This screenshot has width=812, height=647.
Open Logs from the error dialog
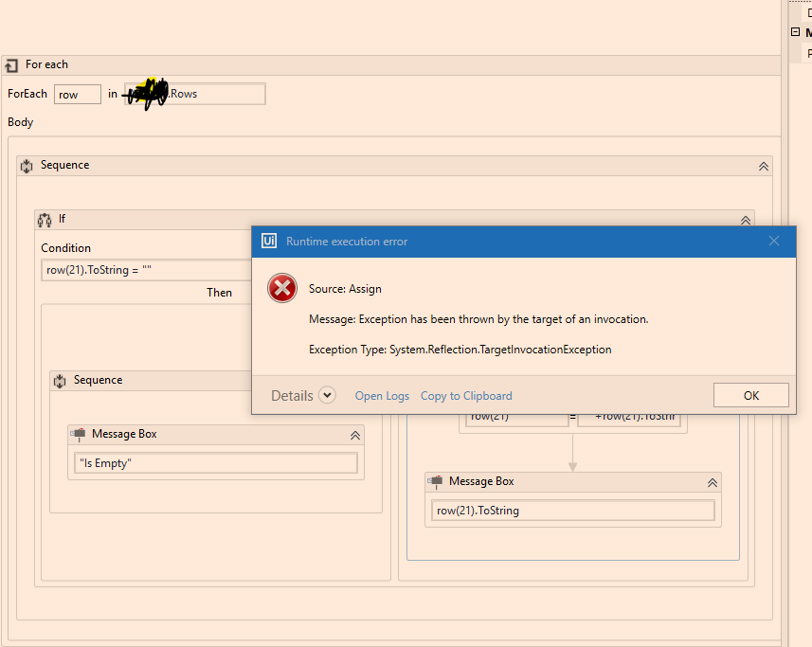(x=382, y=396)
